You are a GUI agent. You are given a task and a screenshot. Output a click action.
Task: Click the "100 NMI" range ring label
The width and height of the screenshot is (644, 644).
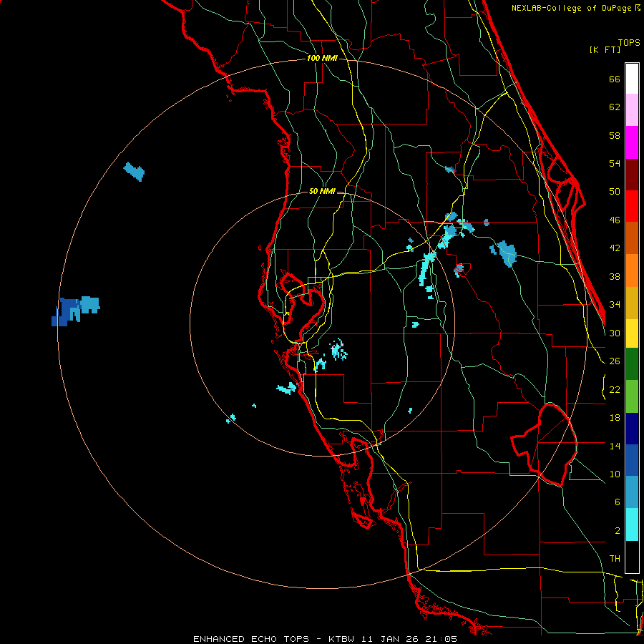(x=322, y=59)
